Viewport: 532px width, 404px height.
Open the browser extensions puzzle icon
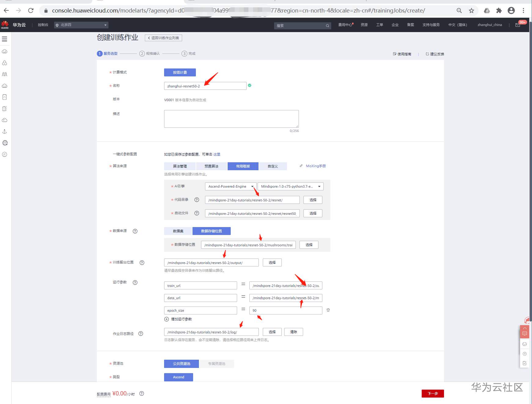[x=499, y=11]
